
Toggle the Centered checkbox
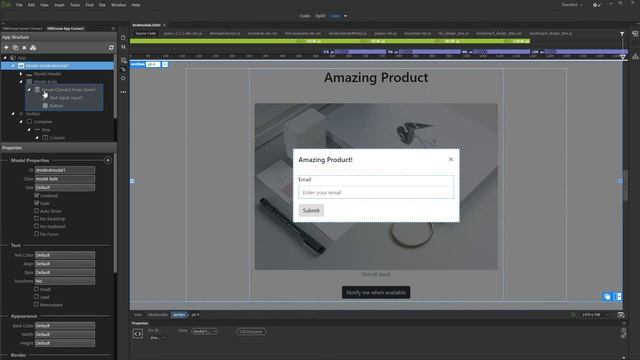(37, 196)
